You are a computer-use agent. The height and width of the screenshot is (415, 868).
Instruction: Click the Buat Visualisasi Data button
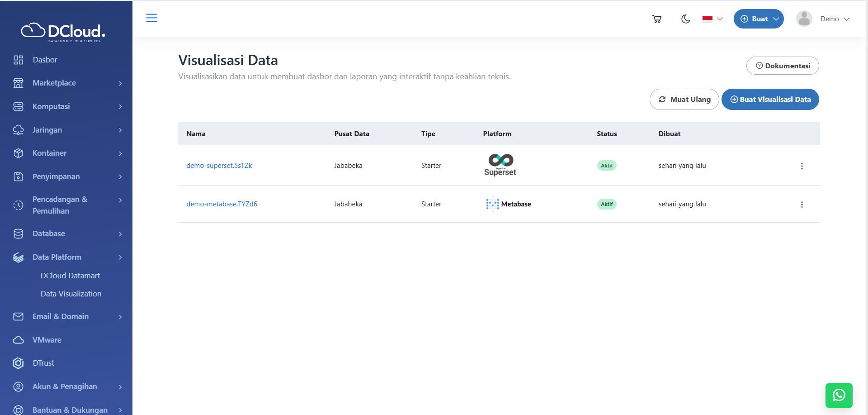pyautogui.click(x=770, y=99)
